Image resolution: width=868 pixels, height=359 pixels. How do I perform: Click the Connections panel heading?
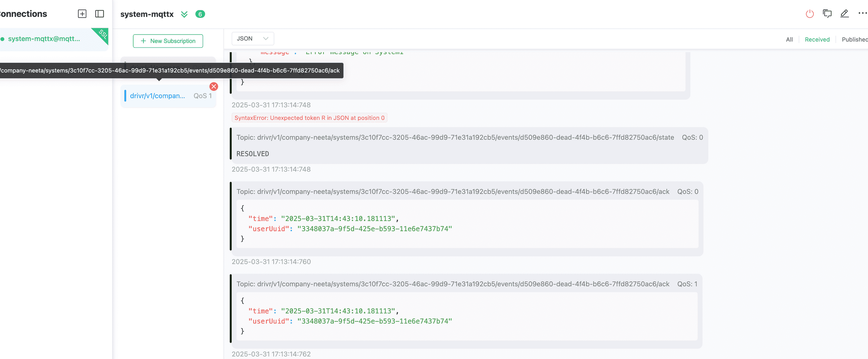23,14
